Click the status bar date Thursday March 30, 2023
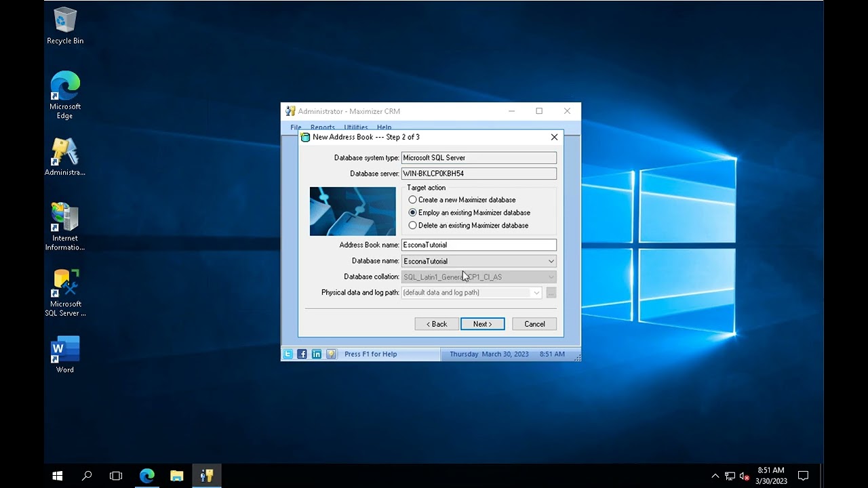The image size is (868, 488). click(489, 354)
